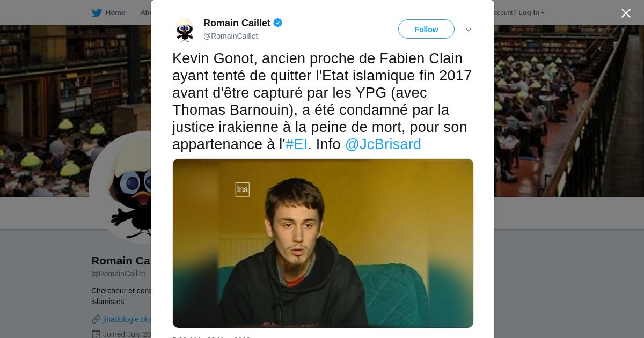Open the #EI hashtag
Screen dimensions: 644x338
click(x=296, y=144)
